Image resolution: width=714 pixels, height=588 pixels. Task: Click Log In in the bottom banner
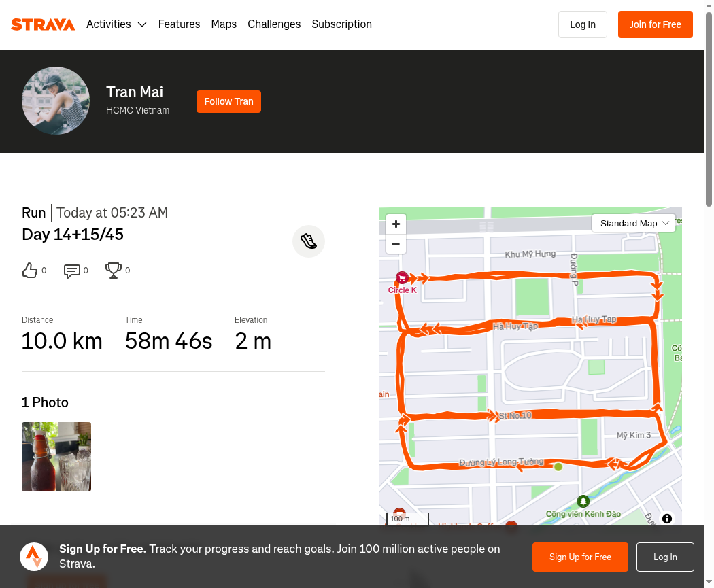[x=665, y=557]
